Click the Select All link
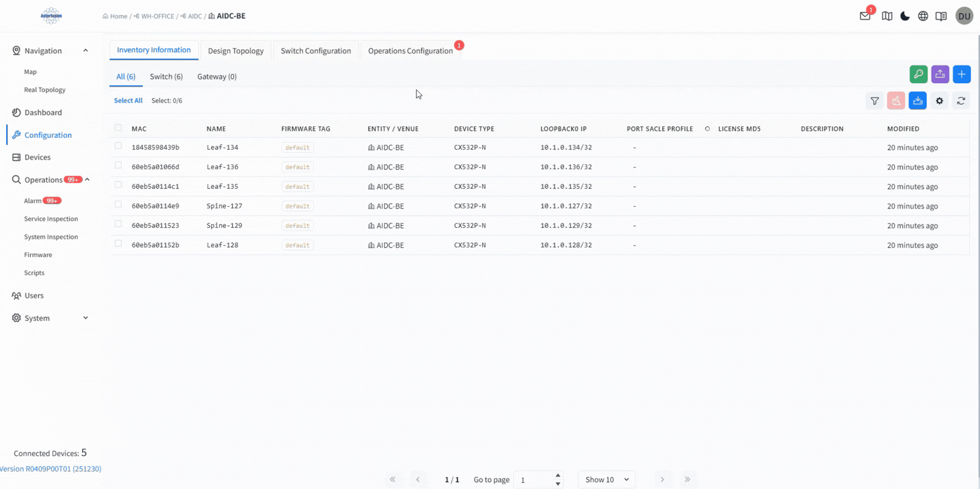Image resolution: width=980 pixels, height=489 pixels. tap(128, 101)
